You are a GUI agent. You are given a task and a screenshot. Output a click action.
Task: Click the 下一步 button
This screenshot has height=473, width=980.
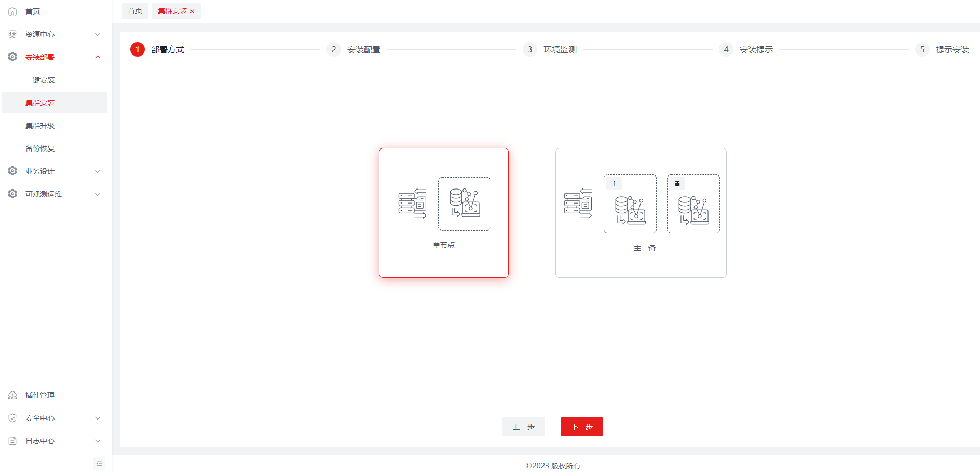pyautogui.click(x=581, y=427)
